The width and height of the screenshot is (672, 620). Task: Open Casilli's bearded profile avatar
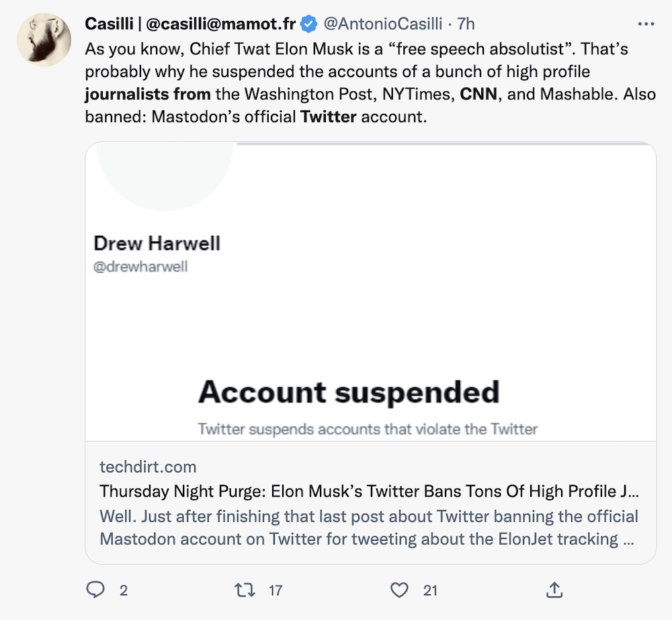coord(44,39)
